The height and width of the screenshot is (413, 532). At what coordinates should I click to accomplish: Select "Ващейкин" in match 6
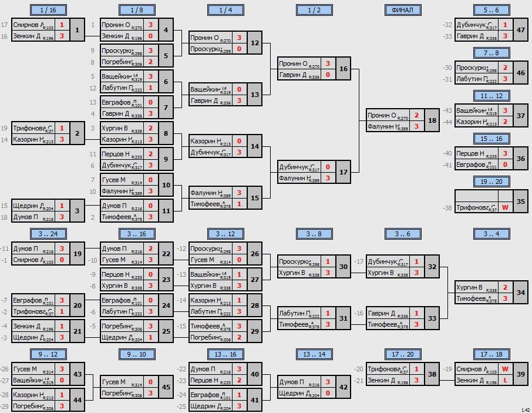pos(117,76)
